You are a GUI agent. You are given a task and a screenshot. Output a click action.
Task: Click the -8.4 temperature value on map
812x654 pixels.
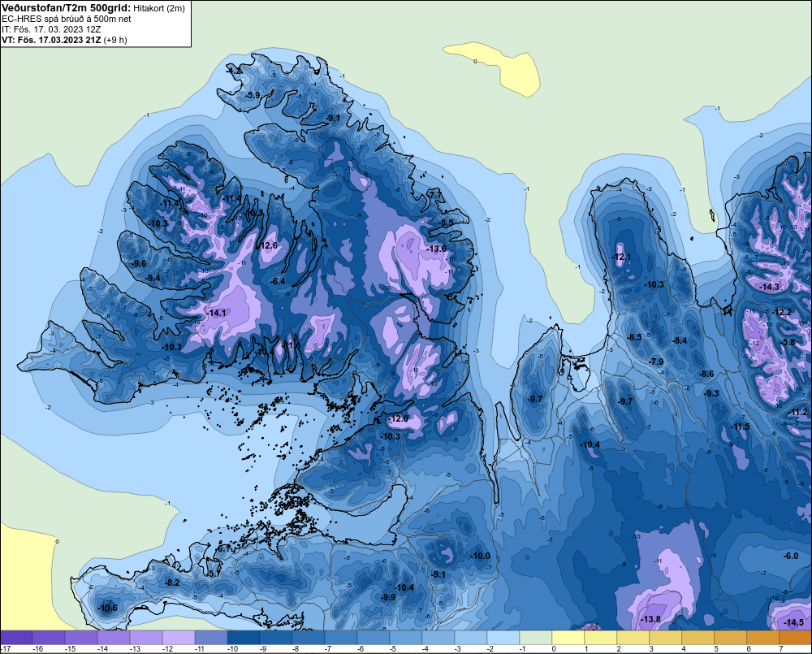680,340
